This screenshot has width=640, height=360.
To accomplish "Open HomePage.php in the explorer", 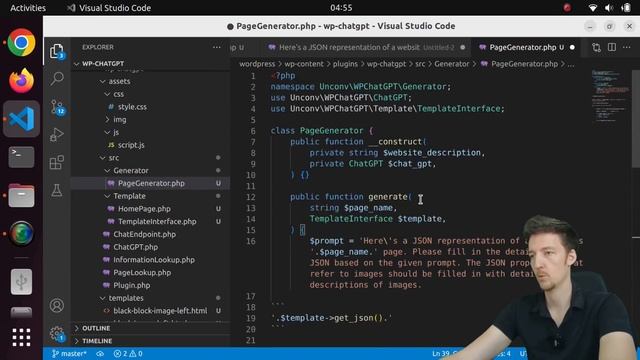I will (x=151, y=209).
